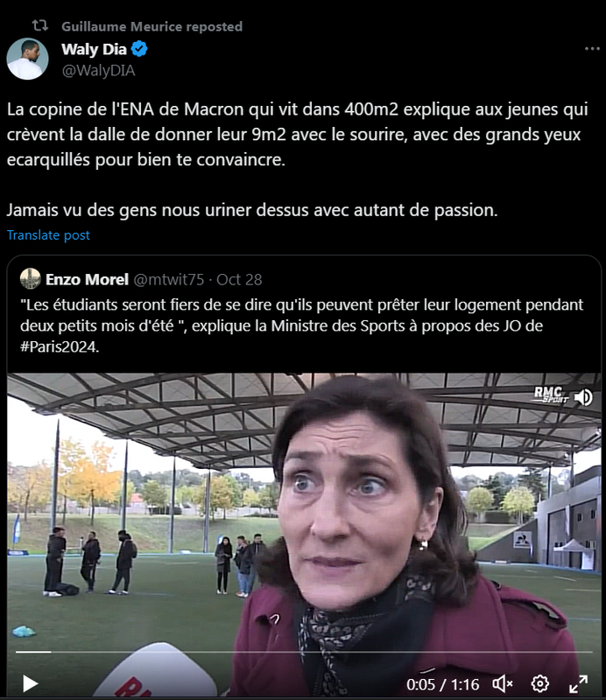The width and height of the screenshot is (606, 700).
Task: Open the Oct 28 timestamp of quoted post
Action: click(239, 279)
